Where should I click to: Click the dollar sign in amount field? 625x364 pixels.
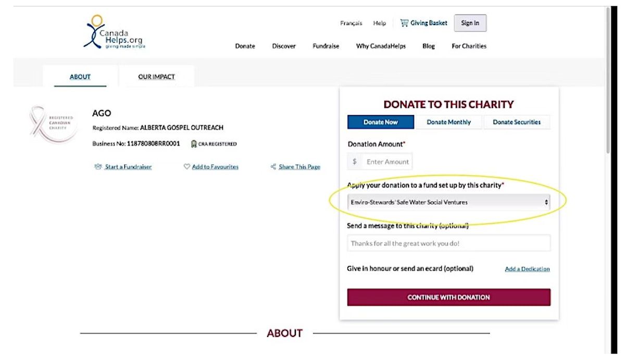point(355,162)
